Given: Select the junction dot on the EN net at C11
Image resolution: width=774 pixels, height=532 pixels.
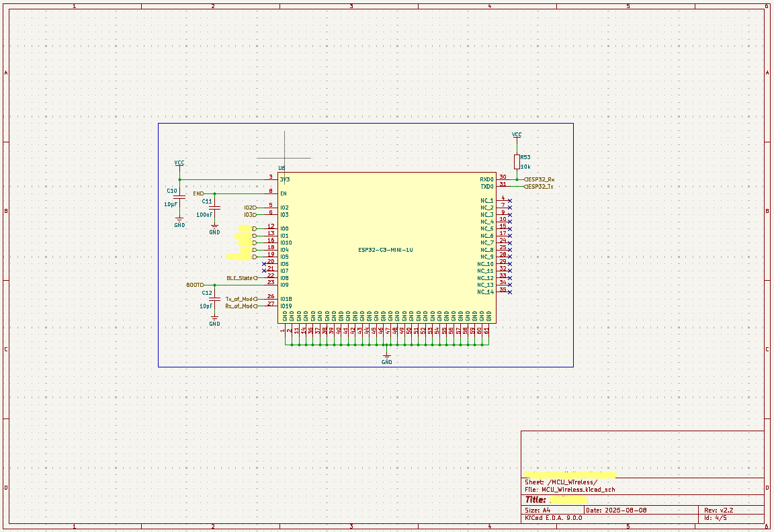Looking at the screenshot, I should pyautogui.click(x=215, y=194).
